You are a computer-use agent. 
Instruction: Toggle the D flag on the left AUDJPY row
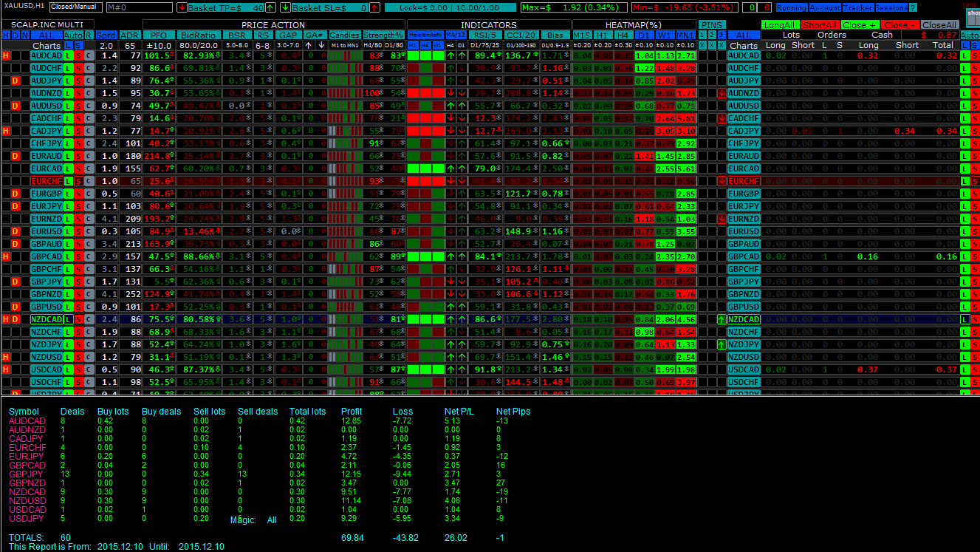tap(16, 81)
